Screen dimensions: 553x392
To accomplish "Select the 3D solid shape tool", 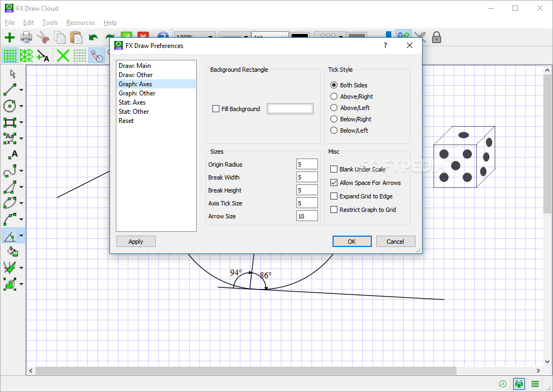I will [x=10, y=284].
